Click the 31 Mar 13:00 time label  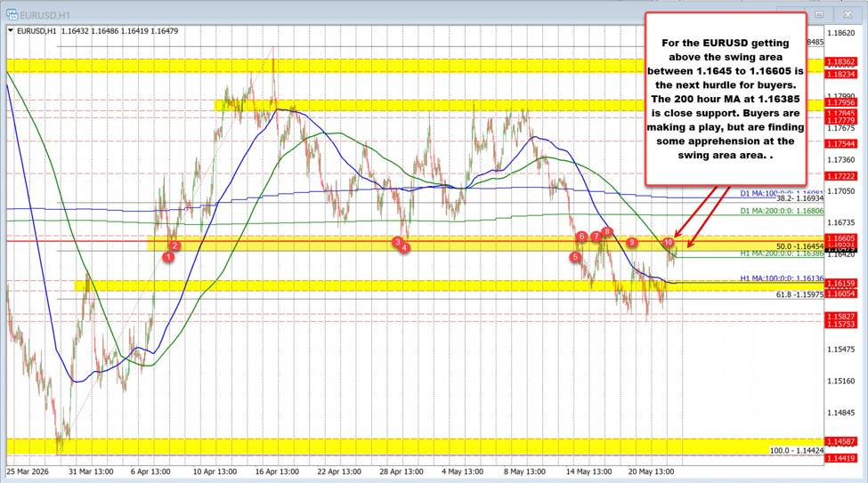(91, 471)
